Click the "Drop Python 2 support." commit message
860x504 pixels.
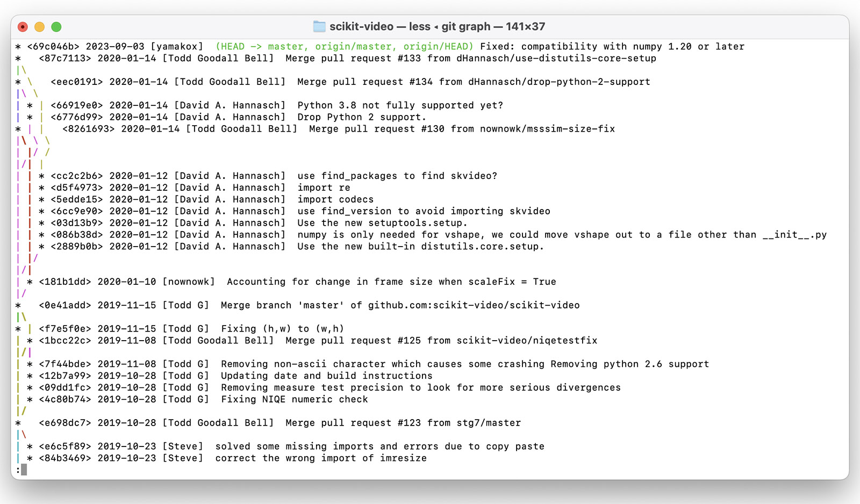361,117
